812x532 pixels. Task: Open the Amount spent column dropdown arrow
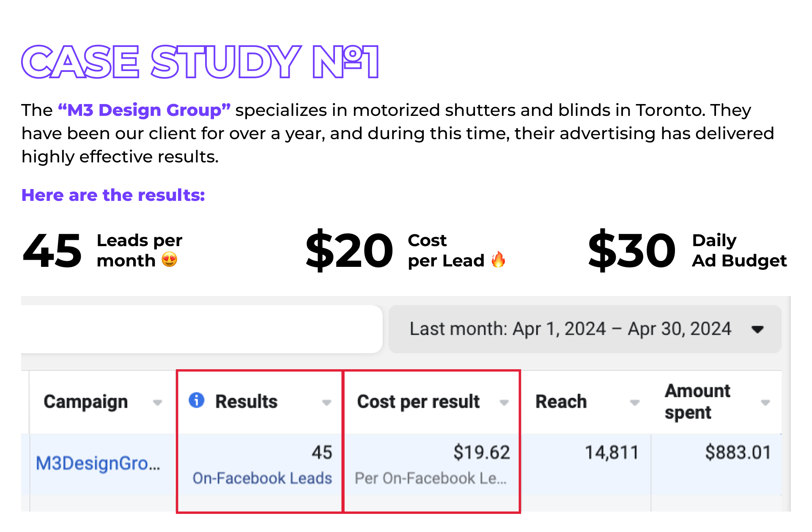coord(765,403)
